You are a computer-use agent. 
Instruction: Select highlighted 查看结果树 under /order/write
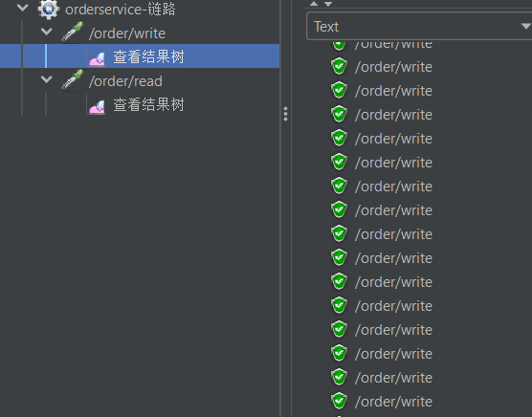pyautogui.click(x=148, y=56)
